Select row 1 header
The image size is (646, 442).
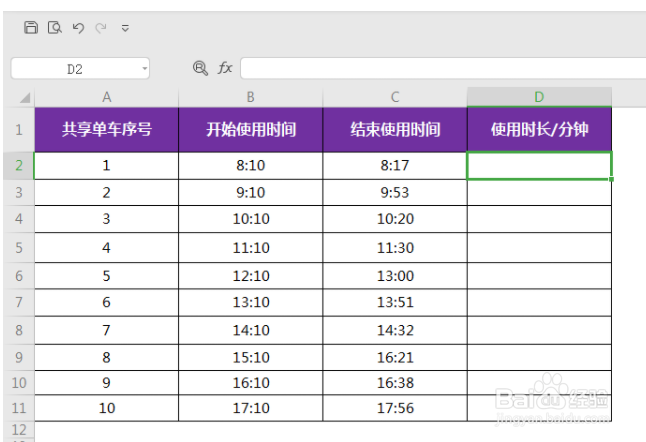coord(19,130)
